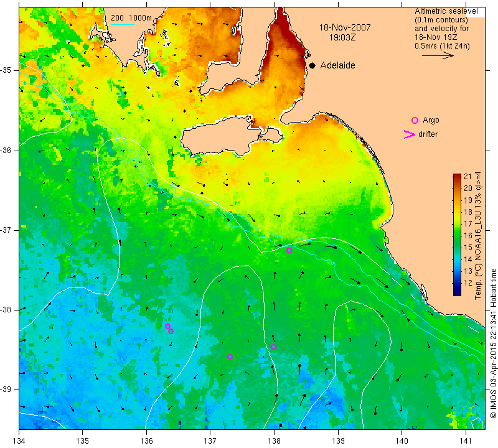Click the '21' value on temperature scale
This screenshot has width=498, height=448.
[468, 177]
